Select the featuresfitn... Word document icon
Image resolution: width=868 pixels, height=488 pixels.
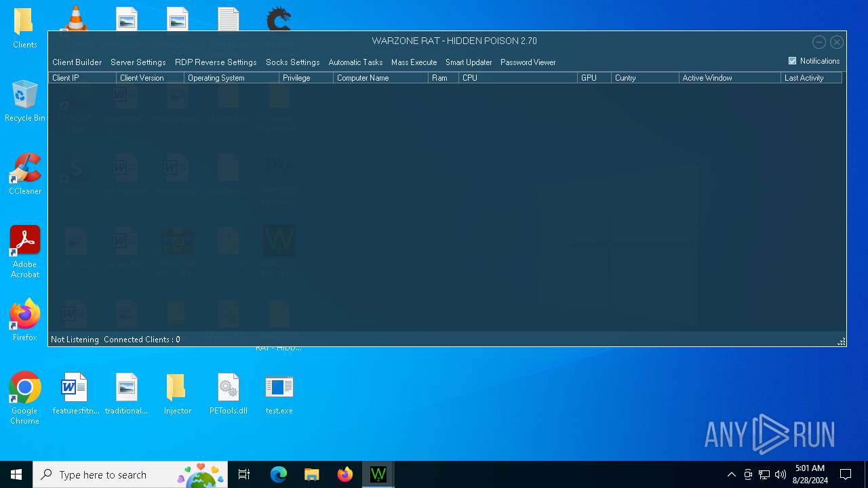75,394
